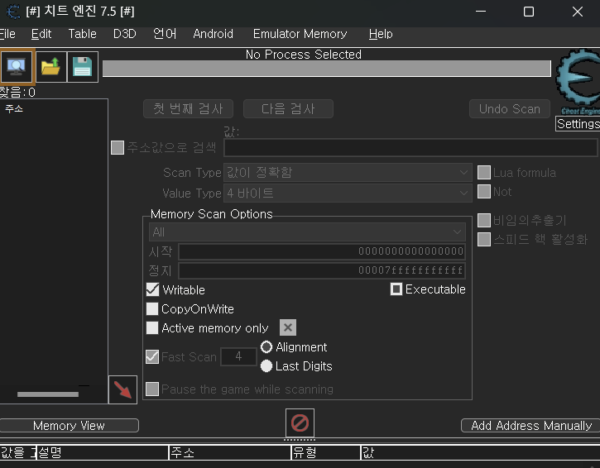The height and width of the screenshot is (468, 600).
Task: Click the clear address list prohibition icon
Action: (300, 423)
